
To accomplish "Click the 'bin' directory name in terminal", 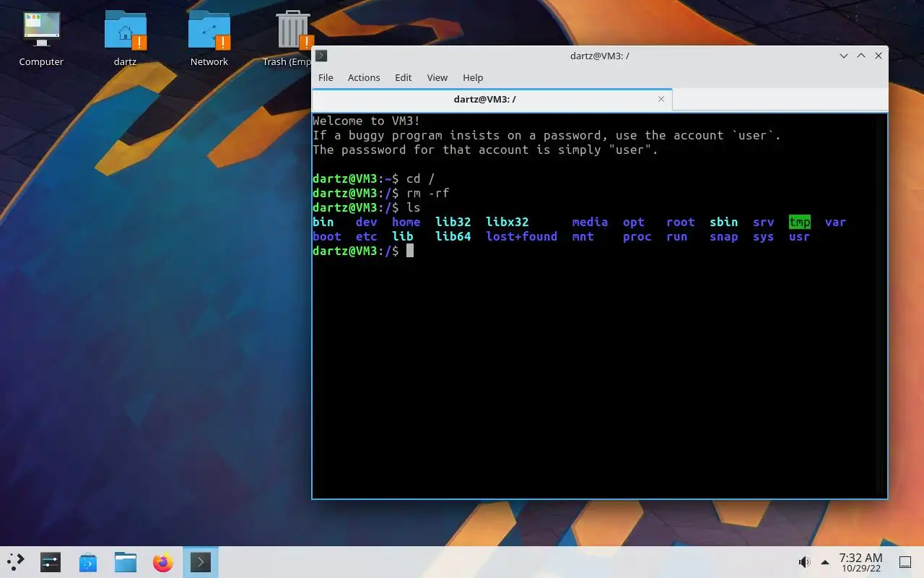I will pyautogui.click(x=323, y=223).
